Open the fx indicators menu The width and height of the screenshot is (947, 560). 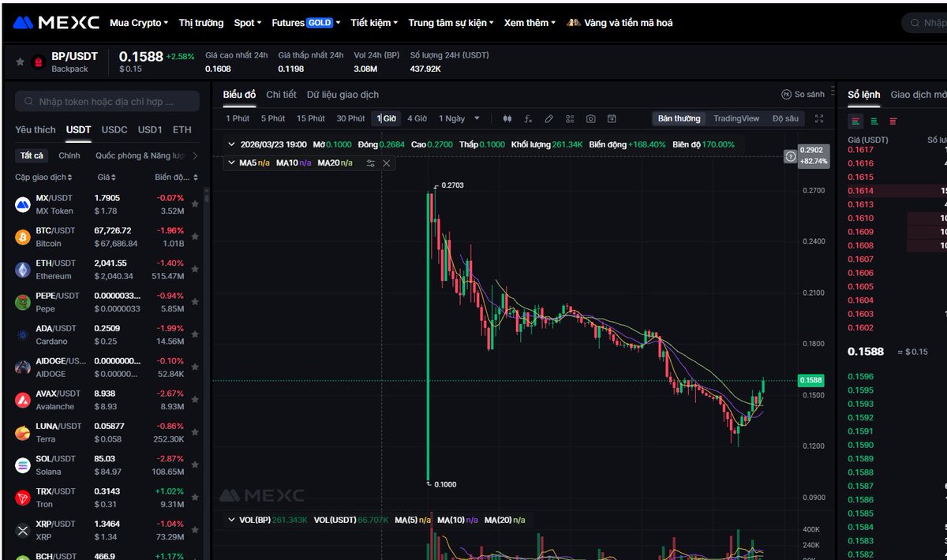[x=528, y=118]
